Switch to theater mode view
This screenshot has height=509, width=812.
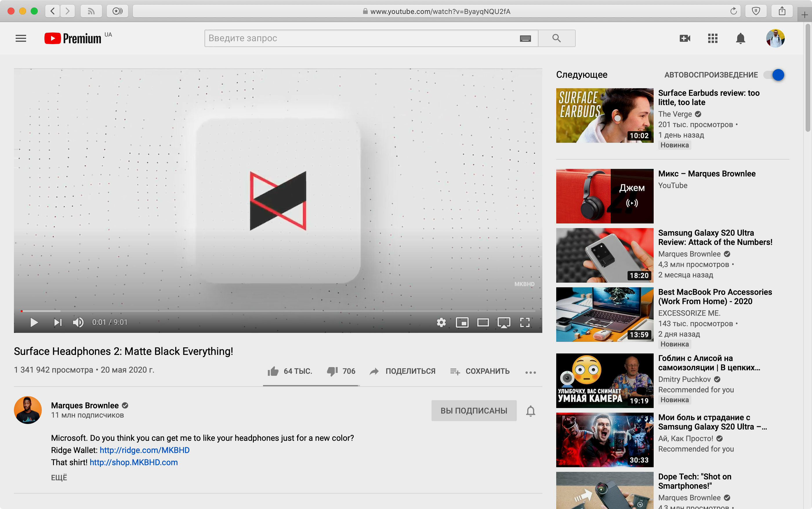pyautogui.click(x=483, y=322)
